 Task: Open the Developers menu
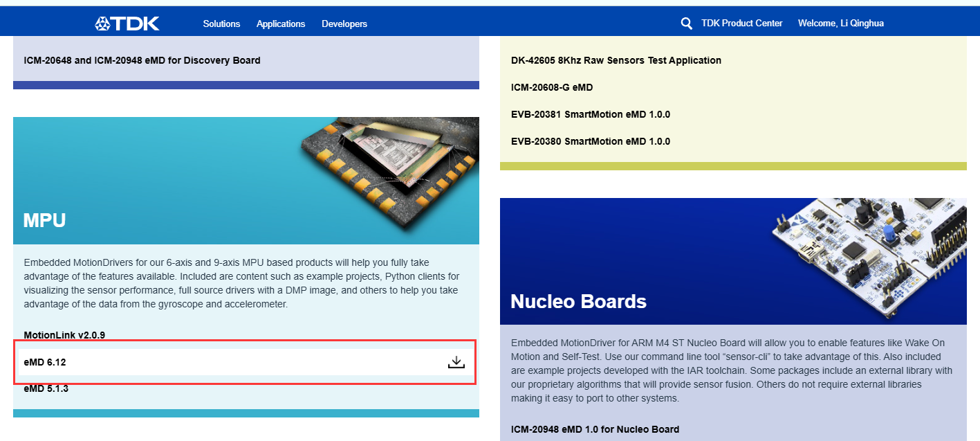coord(344,24)
